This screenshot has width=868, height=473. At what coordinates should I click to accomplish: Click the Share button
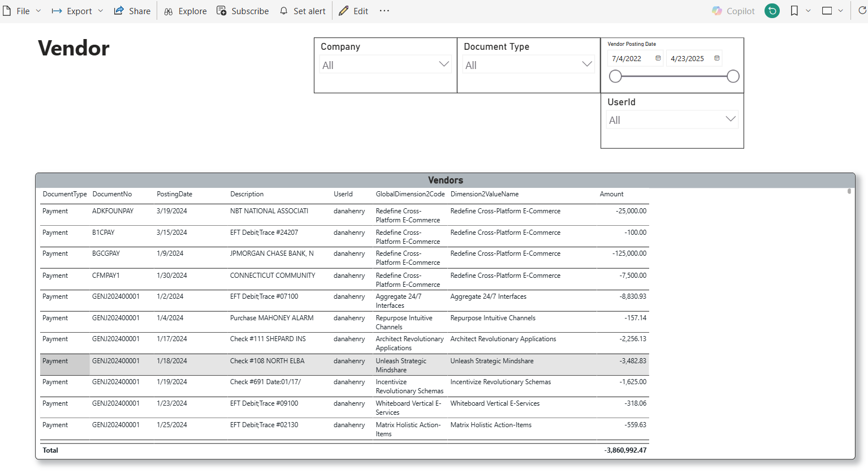pyautogui.click(x=132, y=11)
